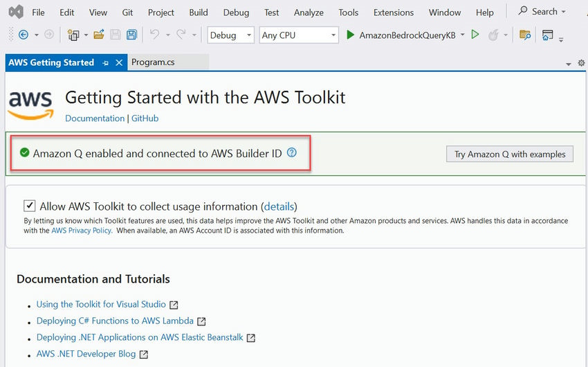Expand the startup project dropdown arrow
The height and width of the screenshot is (367, 588).
tap(462, 35)
